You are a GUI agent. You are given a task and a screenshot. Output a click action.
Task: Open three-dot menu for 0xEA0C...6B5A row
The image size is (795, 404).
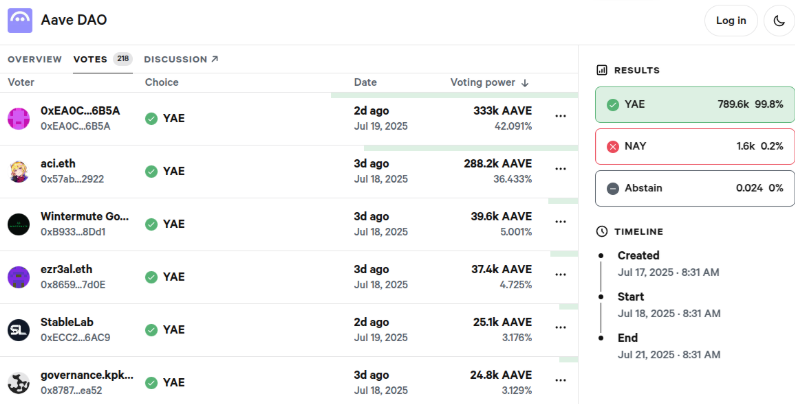[x=560, y=118]
